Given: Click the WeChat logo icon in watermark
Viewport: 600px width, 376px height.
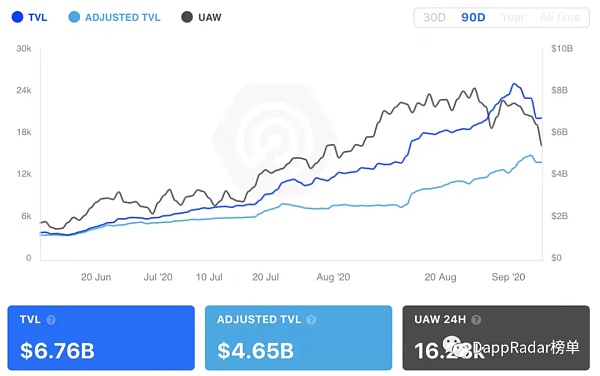Looking at the screenshot, I should click(x=456, y=346).
